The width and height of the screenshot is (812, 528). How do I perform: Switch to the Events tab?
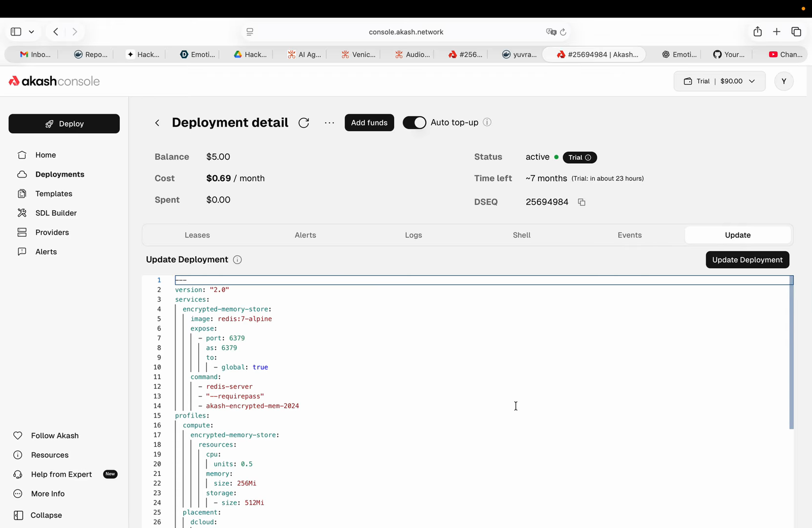pos(630,235)
